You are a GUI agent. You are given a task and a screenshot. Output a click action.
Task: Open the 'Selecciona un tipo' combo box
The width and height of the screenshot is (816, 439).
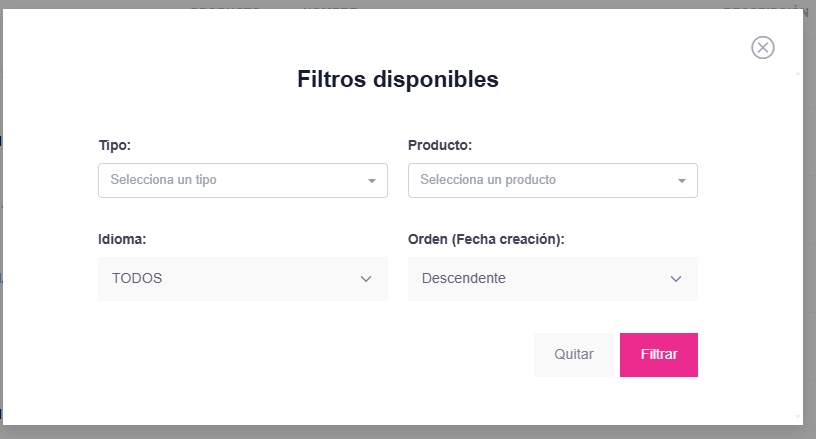point(242,181)
